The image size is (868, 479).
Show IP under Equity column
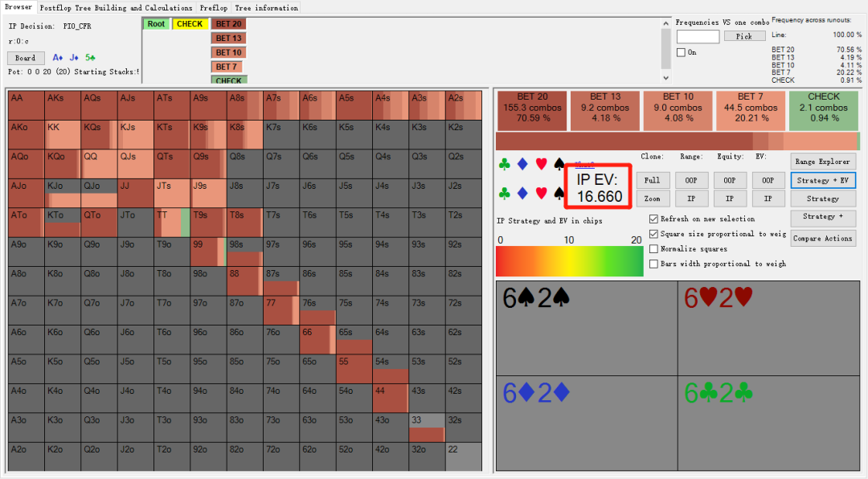pyautogui.click(x=730, y=199)
